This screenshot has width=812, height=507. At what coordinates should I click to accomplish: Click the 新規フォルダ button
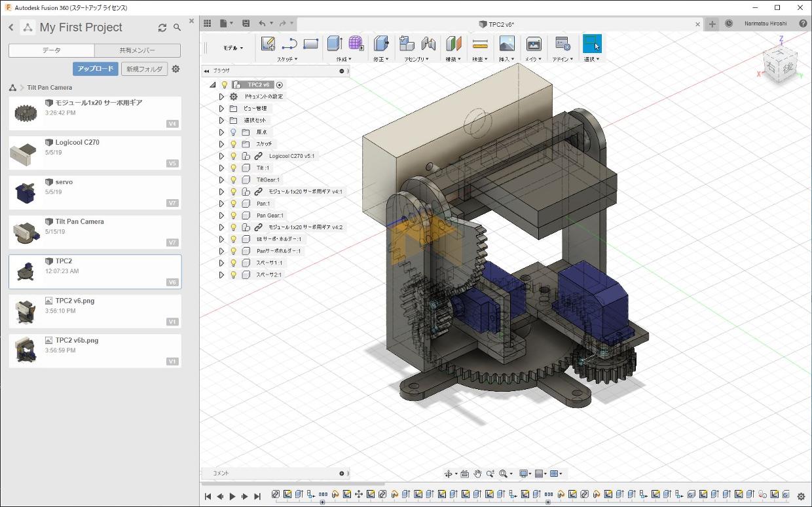(x=144, y=69)
